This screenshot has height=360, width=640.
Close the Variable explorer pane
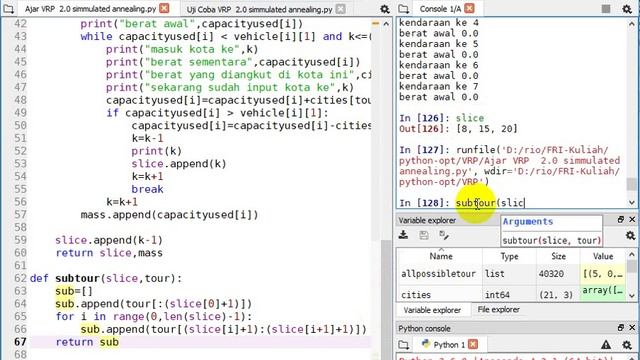tap(632, 220)
